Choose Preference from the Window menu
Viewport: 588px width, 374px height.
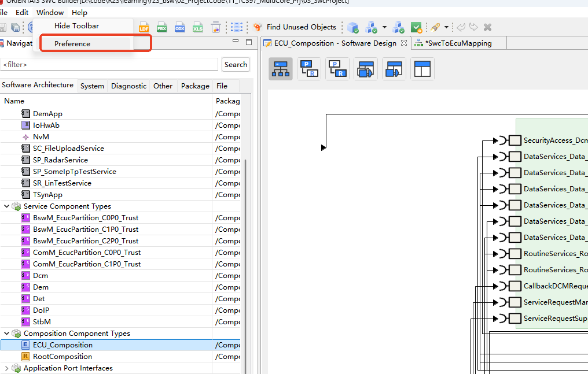click(72, 43)
